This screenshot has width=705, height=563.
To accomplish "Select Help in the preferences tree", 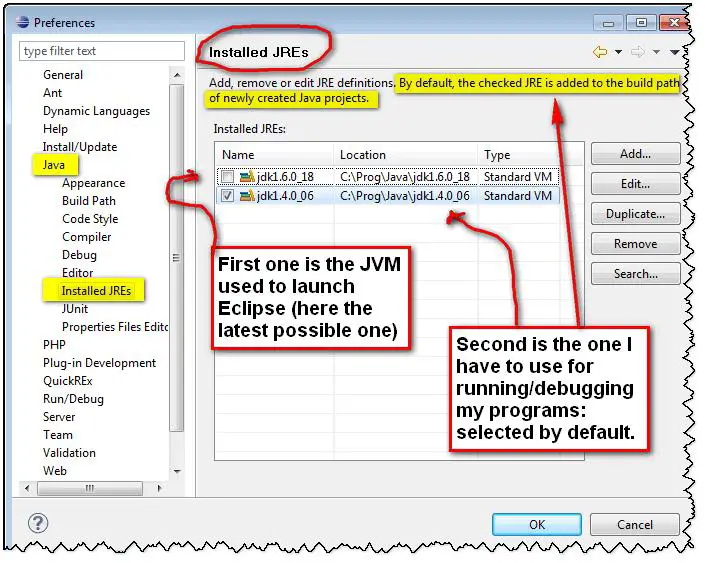I will pos(55,129).
